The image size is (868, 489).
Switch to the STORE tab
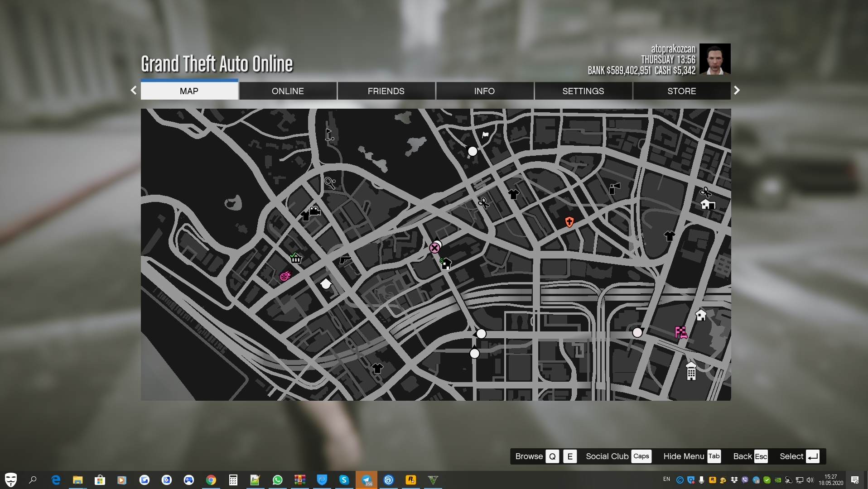682,91
